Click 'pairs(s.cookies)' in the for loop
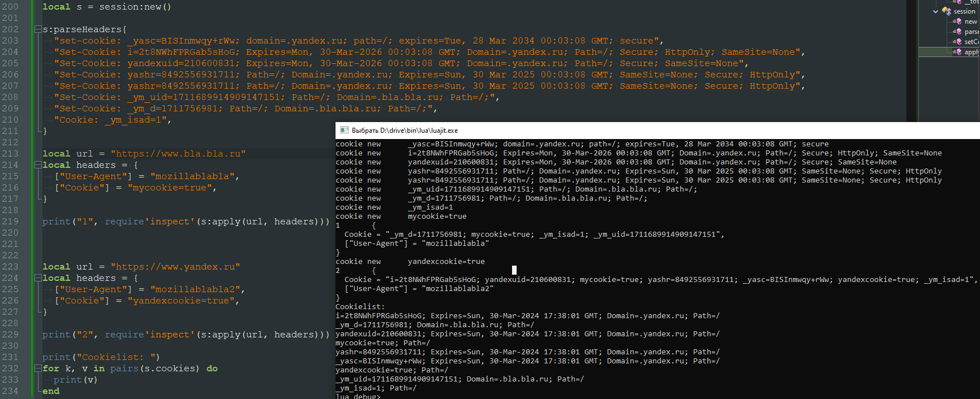 tap(155, 368)
